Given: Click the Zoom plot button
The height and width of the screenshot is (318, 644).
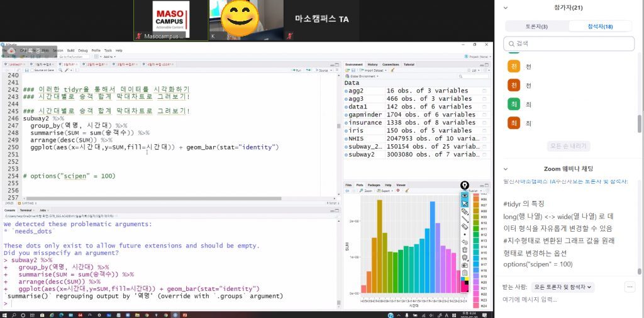Looking at the screenshot, I should click(x=367, y=190).
